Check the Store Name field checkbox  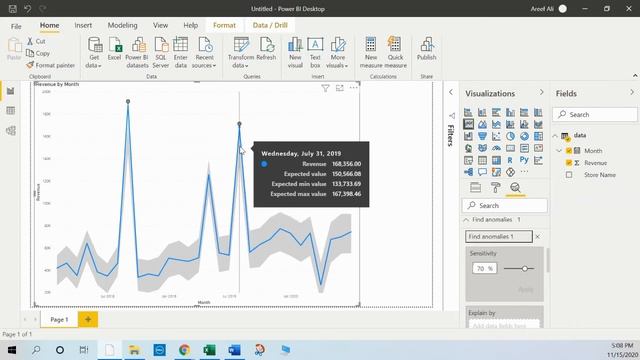tap(569, 175)
